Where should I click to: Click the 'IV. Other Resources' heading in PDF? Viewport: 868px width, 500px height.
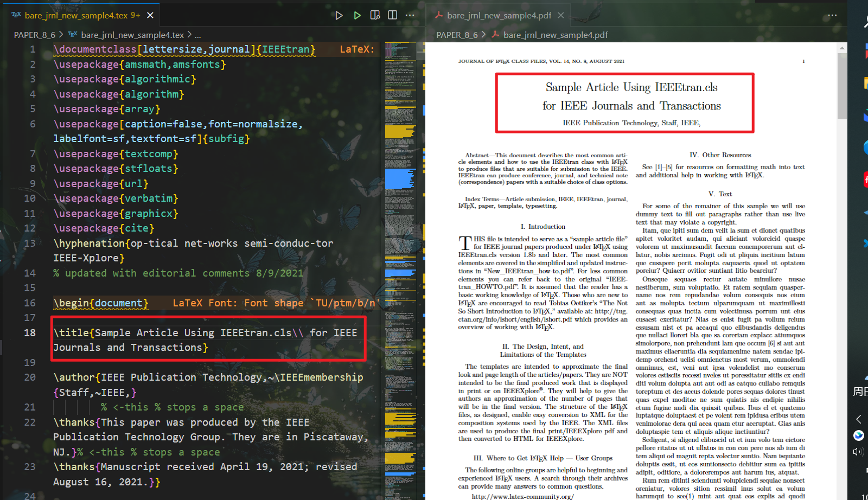(x=720, y=155)
